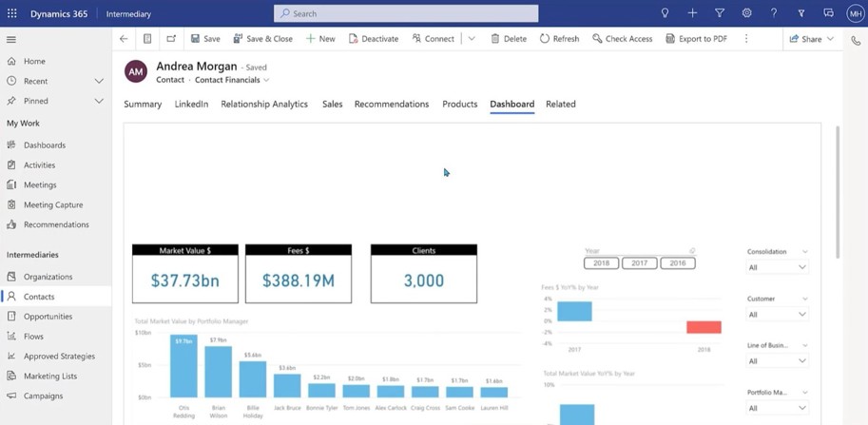The height and width of the screenshot is (425, 868).
Task: Expand the Pinned section chevron
Action: [99, 101]
